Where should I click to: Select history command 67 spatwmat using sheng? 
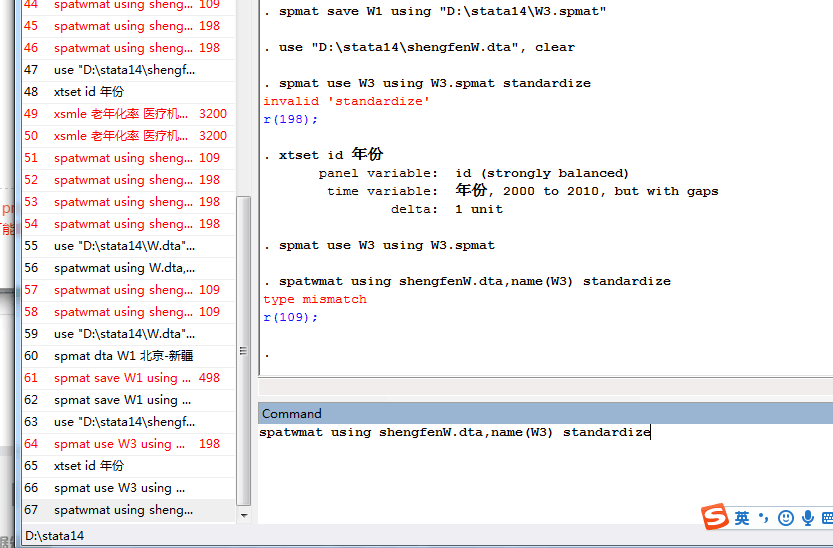pos(129,510)
